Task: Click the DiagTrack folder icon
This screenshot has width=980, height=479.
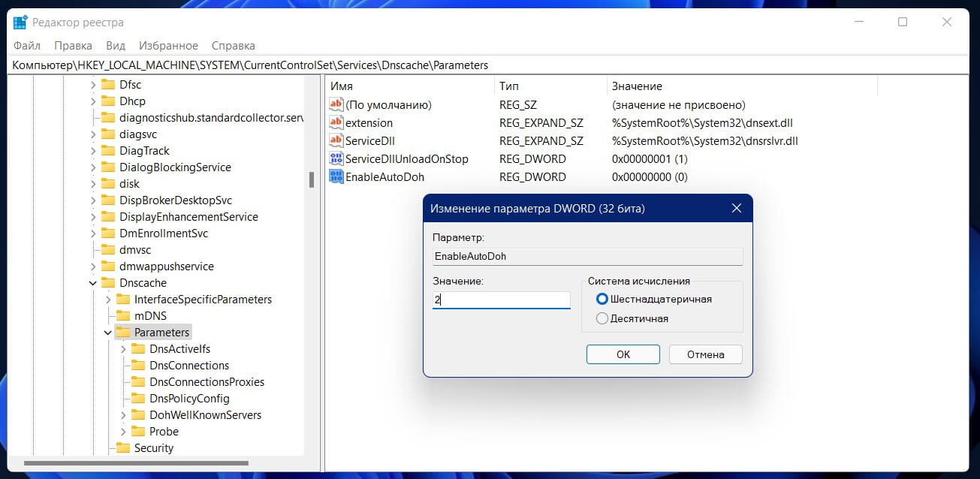Action: pyautogui.click(x=108, y=150)
